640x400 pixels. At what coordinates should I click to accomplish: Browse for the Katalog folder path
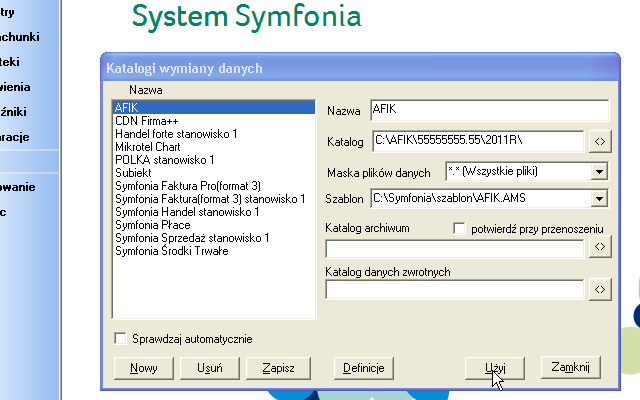600,142
